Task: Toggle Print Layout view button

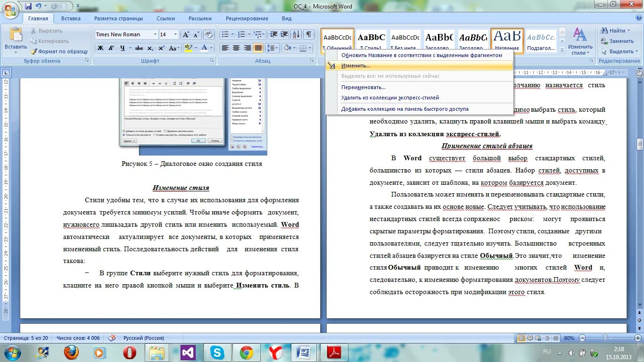Action: tap(521, 338)
